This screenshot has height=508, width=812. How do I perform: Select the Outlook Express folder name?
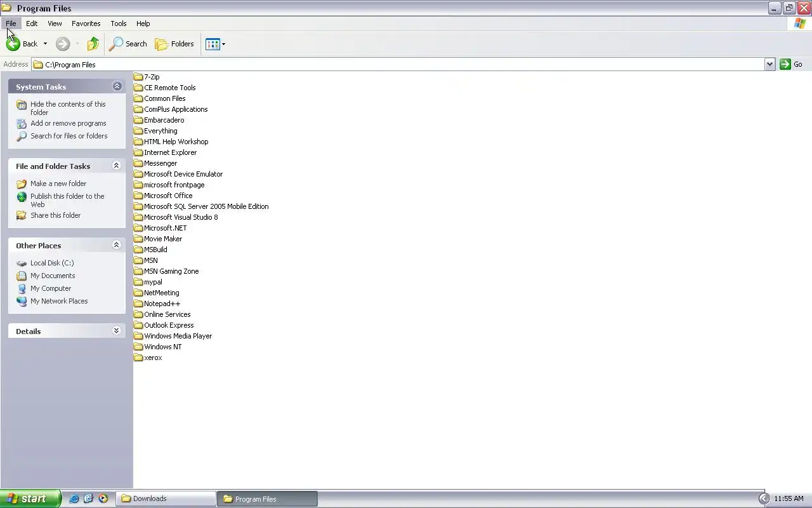tap(169, 325)
